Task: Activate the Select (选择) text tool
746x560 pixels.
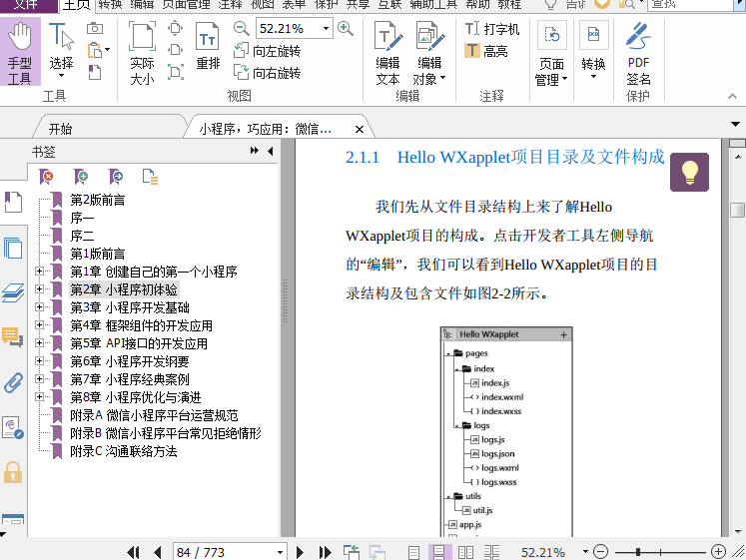Action: pyautogui.click(x=61, y=50)
